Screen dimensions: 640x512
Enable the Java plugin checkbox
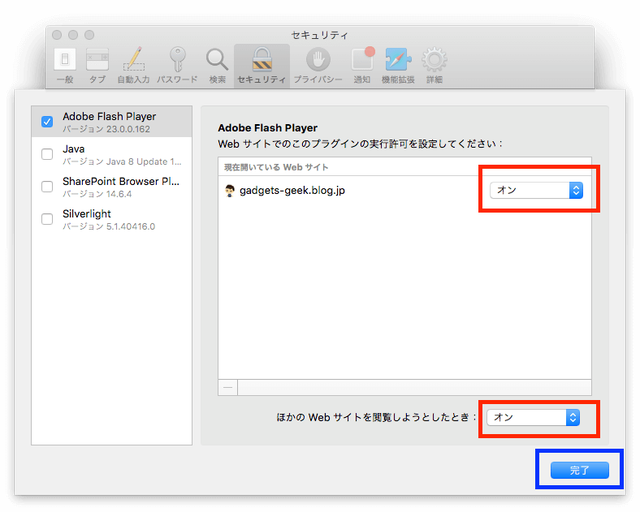click(x=47, y=154)
